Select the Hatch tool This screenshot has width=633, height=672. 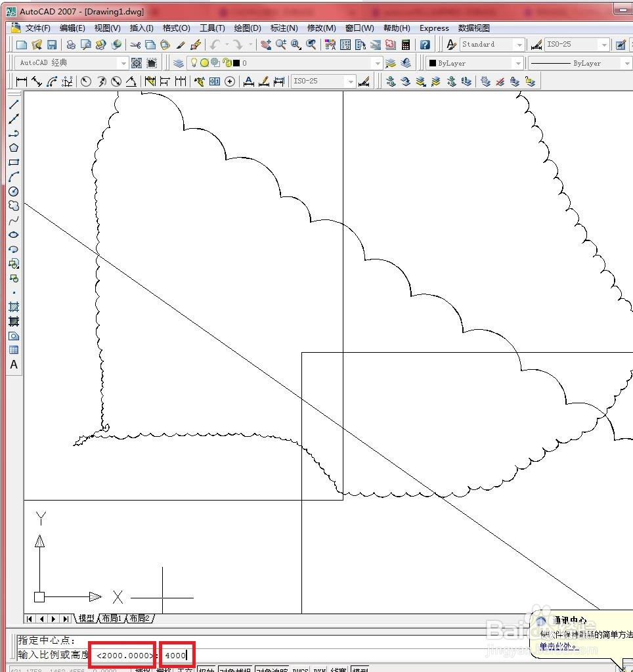pyautogui.click(x=14, y=307)
